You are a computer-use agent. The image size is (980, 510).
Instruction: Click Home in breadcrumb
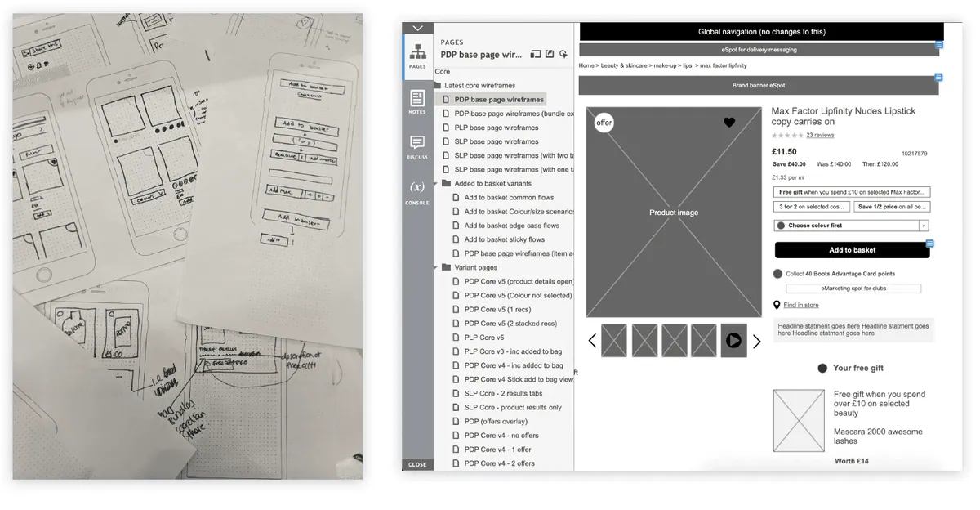(x=586, y=65)
